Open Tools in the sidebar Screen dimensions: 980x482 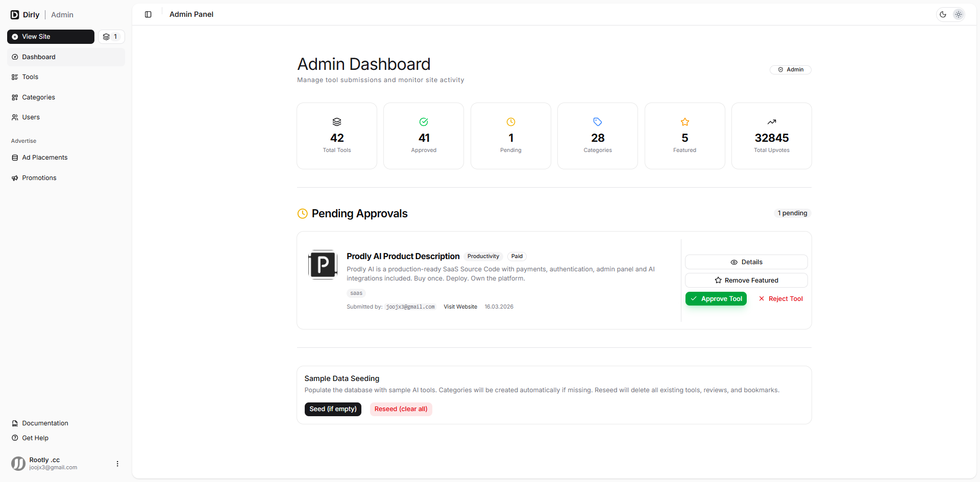pyautogui.click(x=30, y=77)
